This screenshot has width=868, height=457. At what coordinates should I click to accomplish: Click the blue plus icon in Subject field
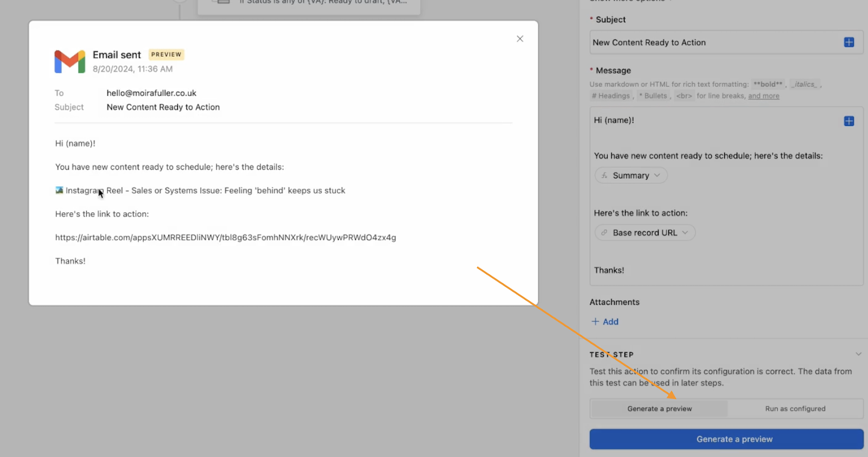tap(849, 42)
